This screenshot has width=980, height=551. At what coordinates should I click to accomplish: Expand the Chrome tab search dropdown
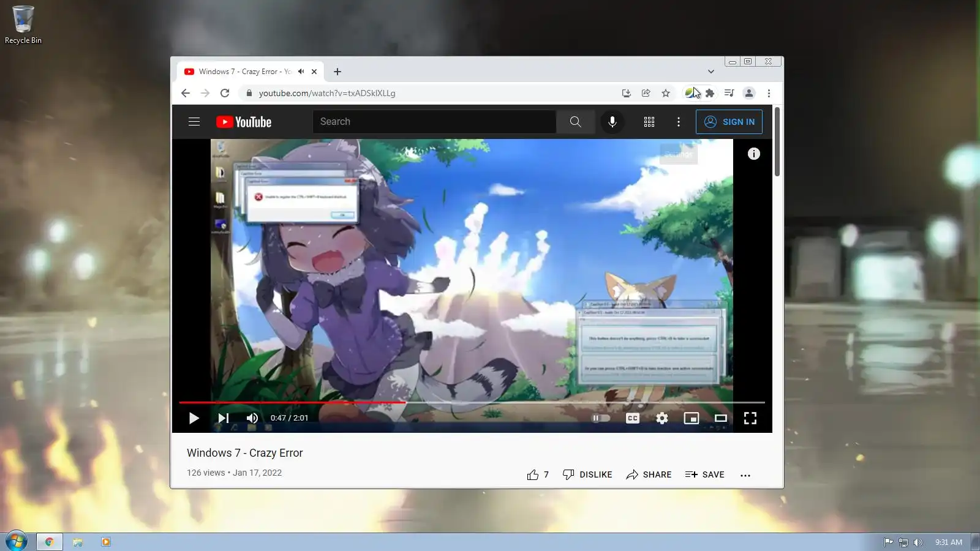(710, 72)
